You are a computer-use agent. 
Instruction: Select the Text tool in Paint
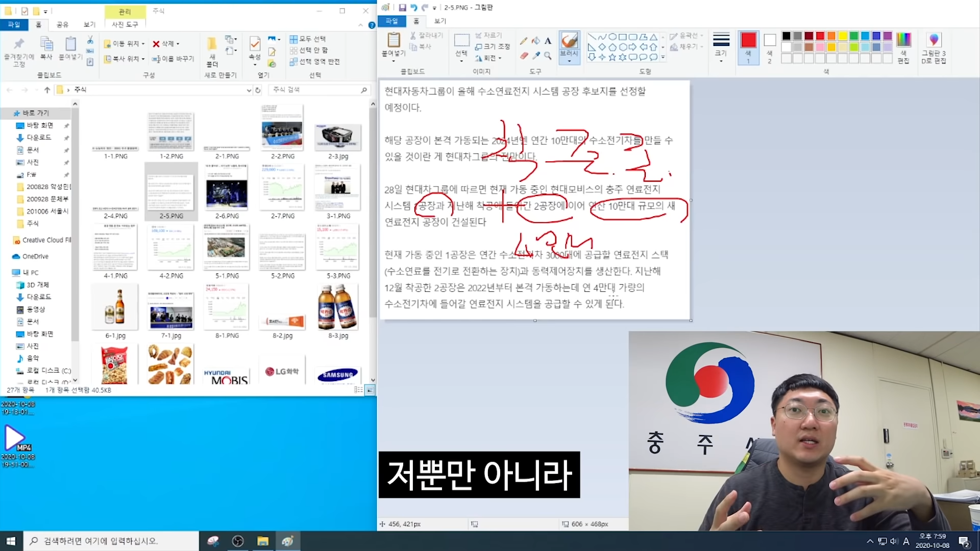click(x=548, y=41)
